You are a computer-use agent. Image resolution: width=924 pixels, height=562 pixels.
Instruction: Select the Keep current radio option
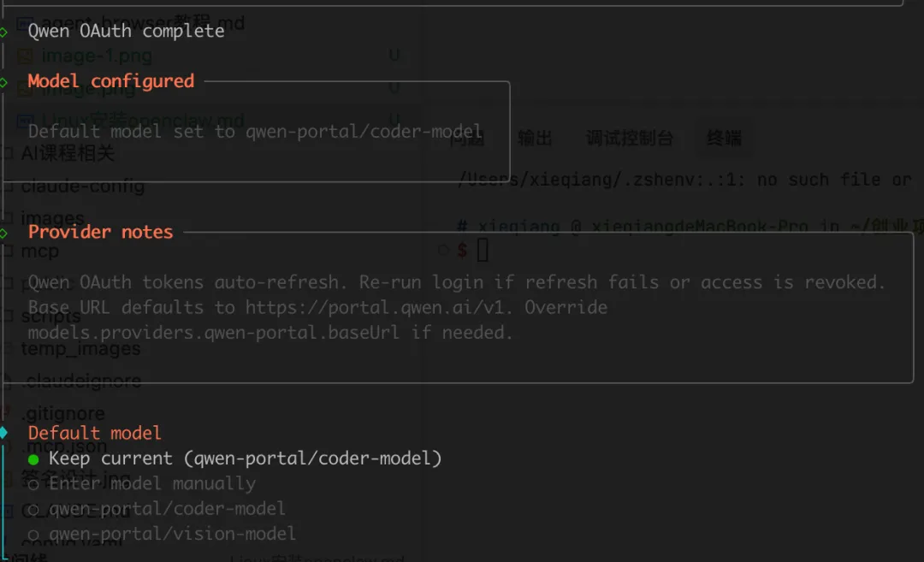tap(33, 459)
